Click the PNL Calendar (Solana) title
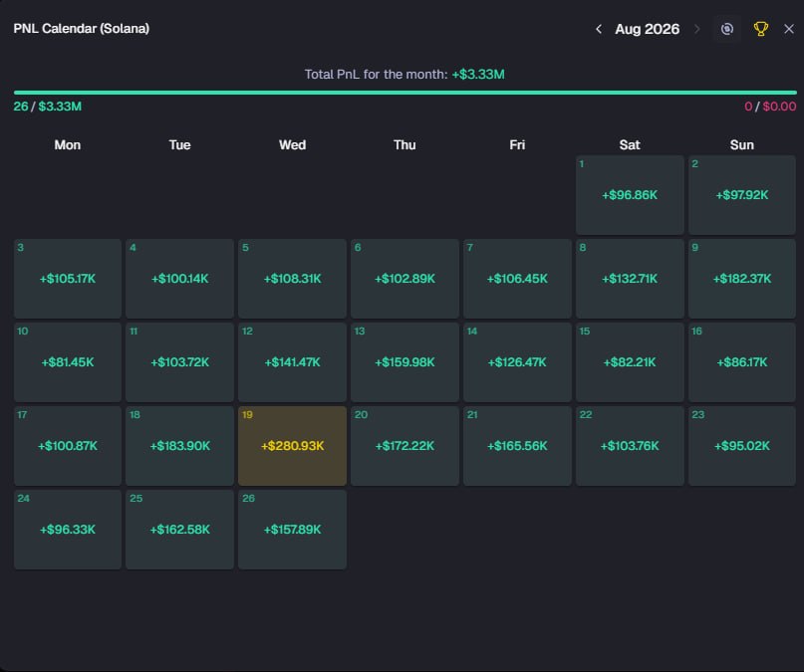804x672 pixels. click(x=81, y=29)
